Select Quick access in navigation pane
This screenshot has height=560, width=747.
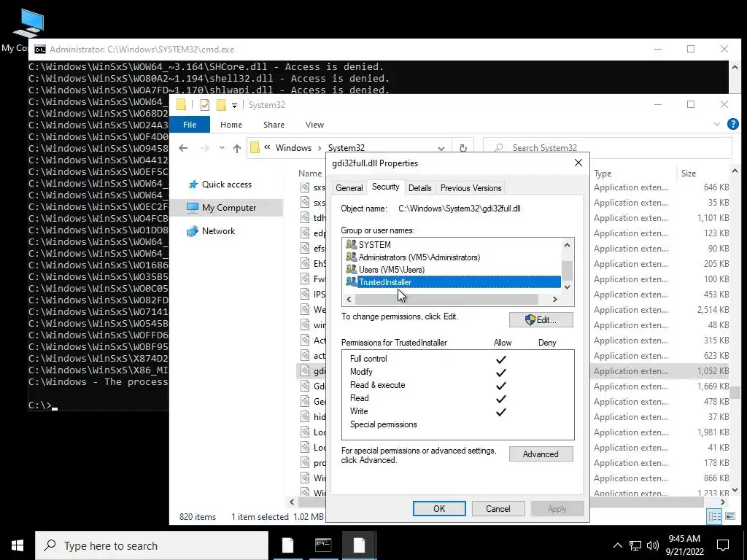[x=226, y=184]
